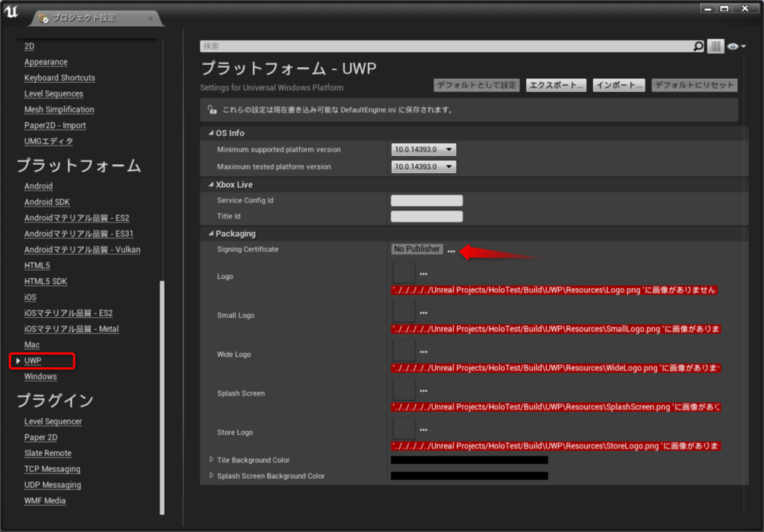Select the Logo image thumbnail

pos(404,272)
